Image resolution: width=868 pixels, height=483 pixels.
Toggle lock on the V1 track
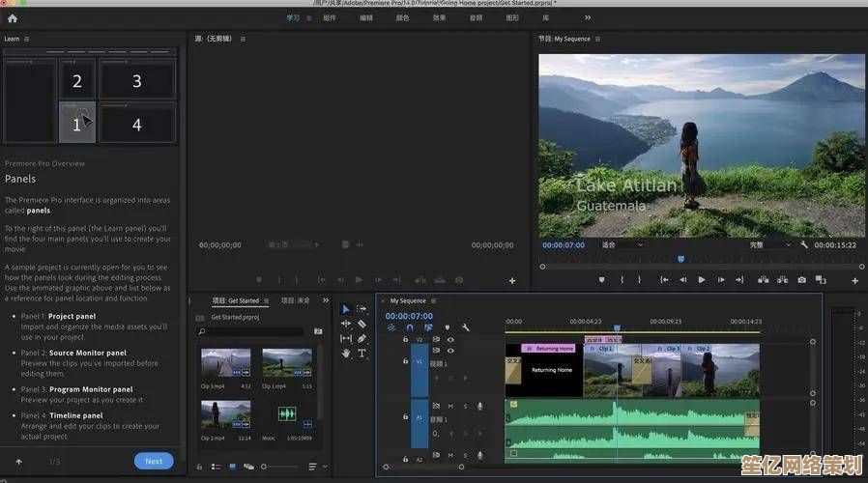pos(405,362)
